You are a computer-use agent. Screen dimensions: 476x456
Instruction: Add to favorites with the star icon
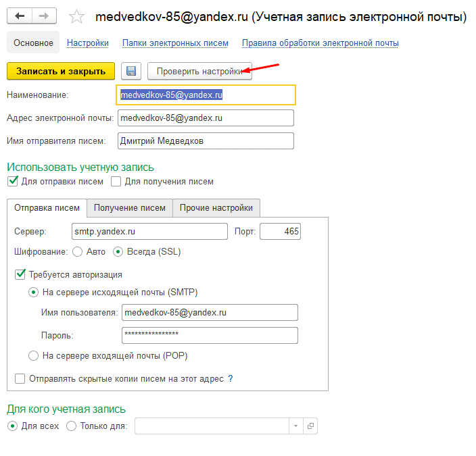[x=76, y=16]
